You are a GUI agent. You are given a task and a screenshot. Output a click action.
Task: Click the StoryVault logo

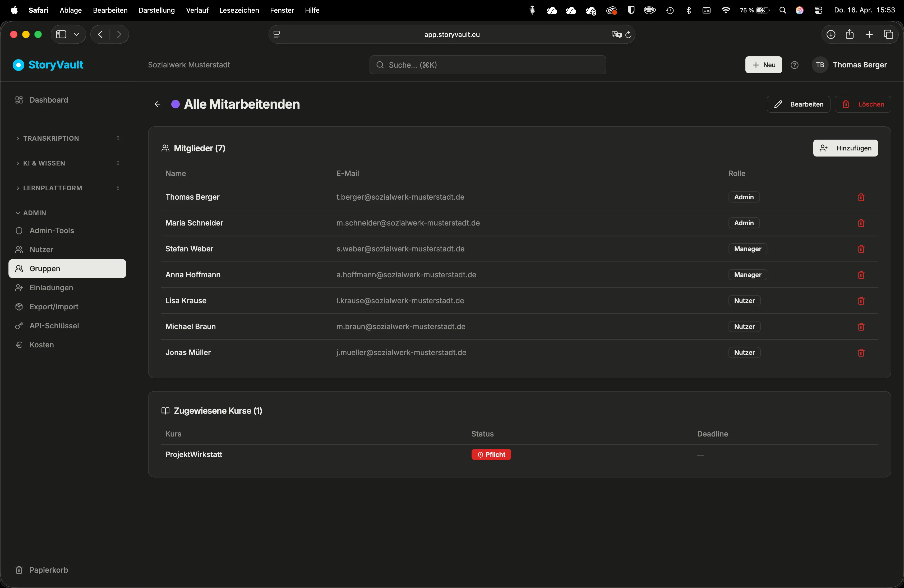click(48, 65)
